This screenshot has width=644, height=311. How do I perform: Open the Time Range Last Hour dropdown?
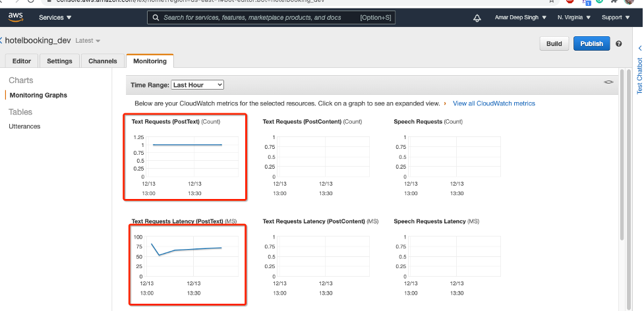197,85
